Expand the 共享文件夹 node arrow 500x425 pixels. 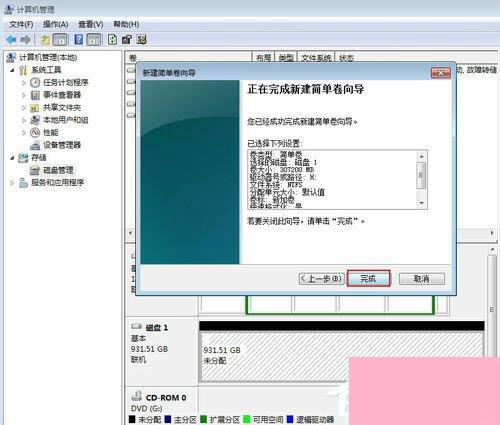(24, 108)
